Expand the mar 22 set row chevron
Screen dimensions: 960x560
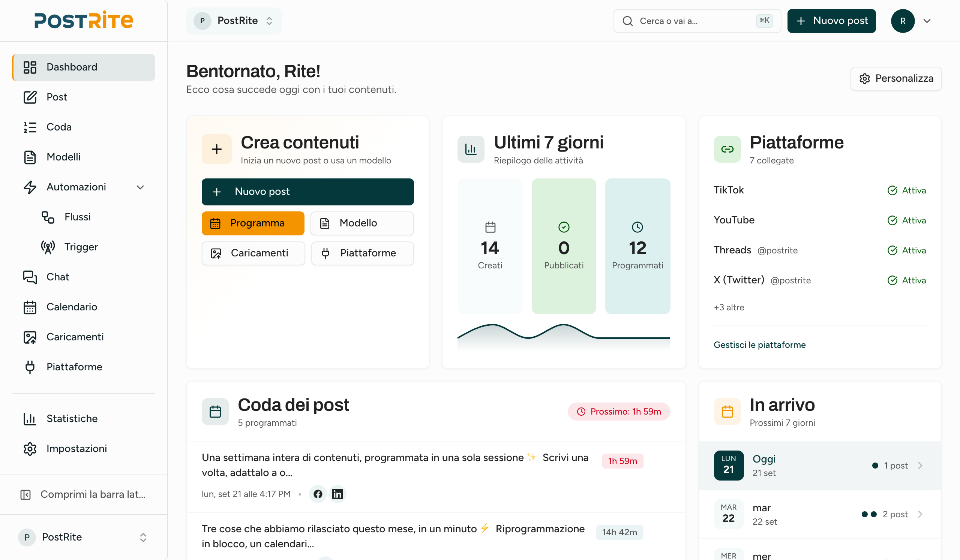pos(920,515)
